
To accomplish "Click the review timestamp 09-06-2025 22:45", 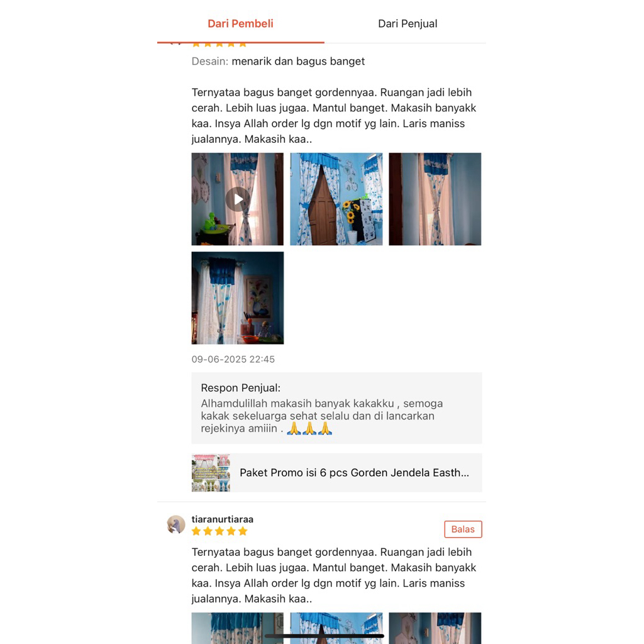I will click(x=233, y=359).
